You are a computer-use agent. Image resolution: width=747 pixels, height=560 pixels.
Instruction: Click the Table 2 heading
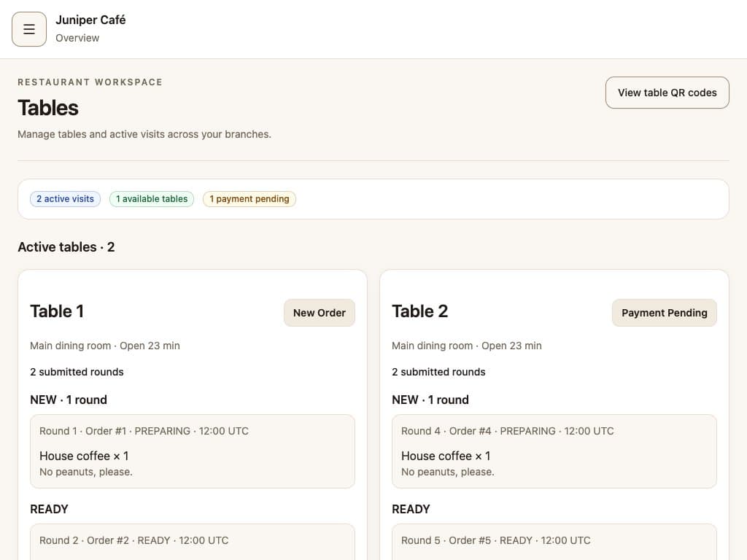(419, 311)
